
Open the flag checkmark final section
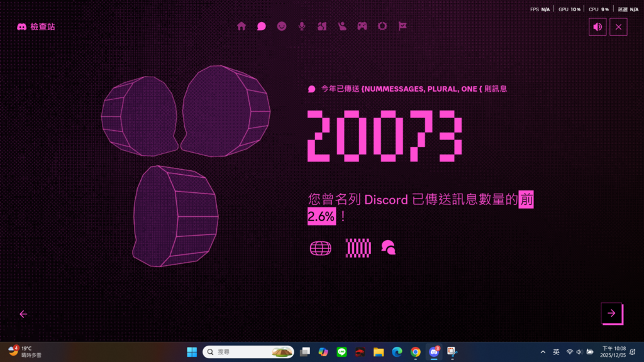(402, 26)
